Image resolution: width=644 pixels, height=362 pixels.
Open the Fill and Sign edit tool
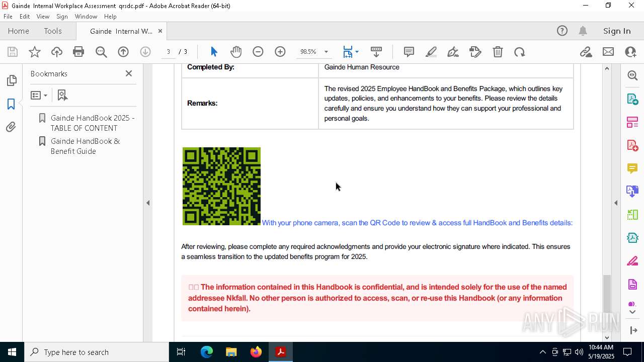click(475, 52)
